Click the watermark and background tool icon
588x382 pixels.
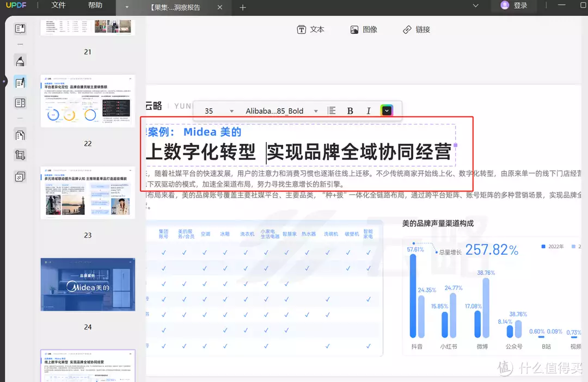[x=20, y=177]
